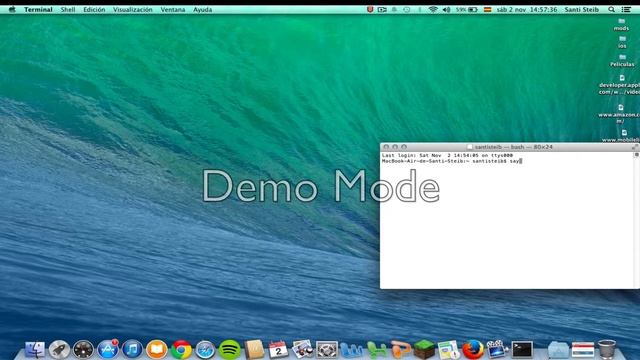Open the Spotlight search magnifier
This screenshot has height=360, width=640.
click(x=611, y=9)
